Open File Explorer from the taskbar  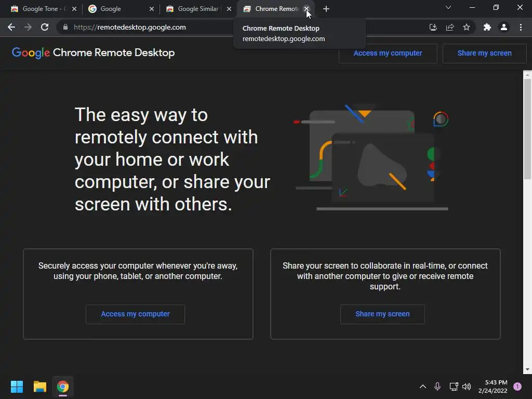39,387
